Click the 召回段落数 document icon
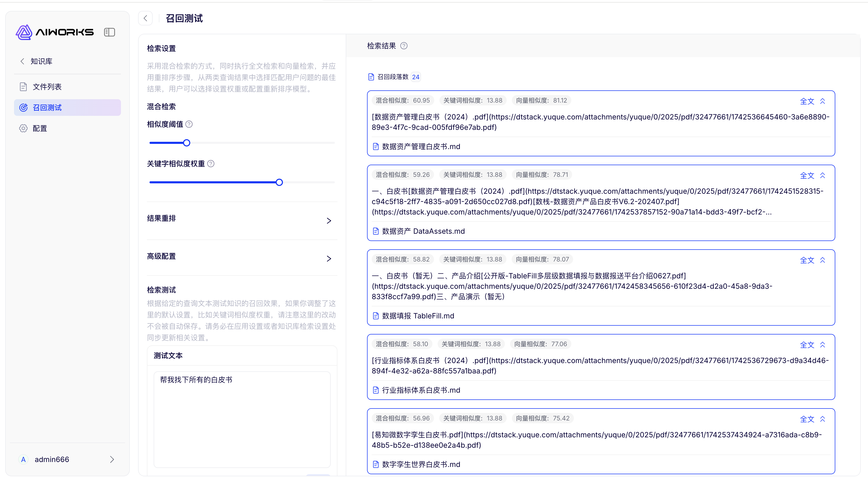 point(371,77)
